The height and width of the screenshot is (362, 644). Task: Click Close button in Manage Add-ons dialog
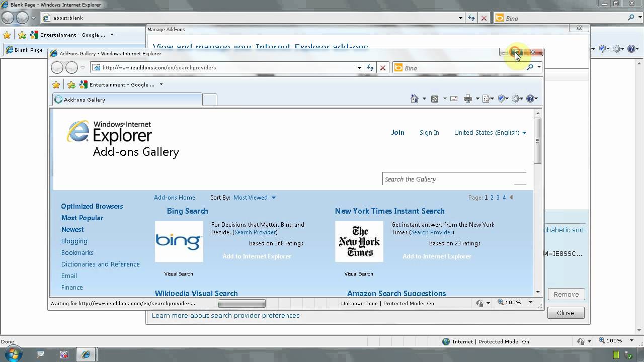(566, 313)
